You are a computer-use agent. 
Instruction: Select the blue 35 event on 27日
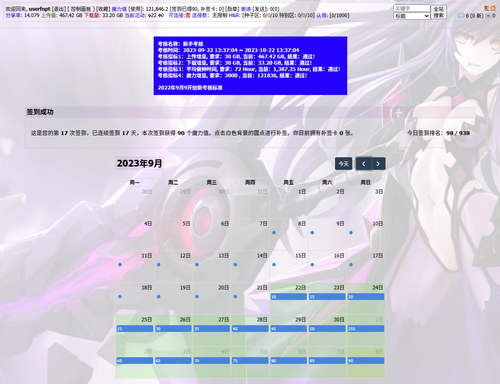(x=212, y=329)
